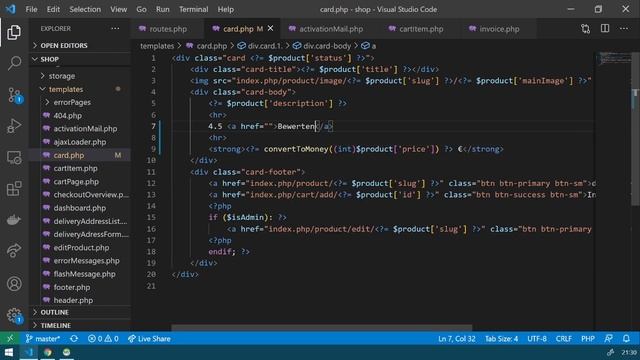Split the editor to the right

pyautogui.click(x=605, y=28)
